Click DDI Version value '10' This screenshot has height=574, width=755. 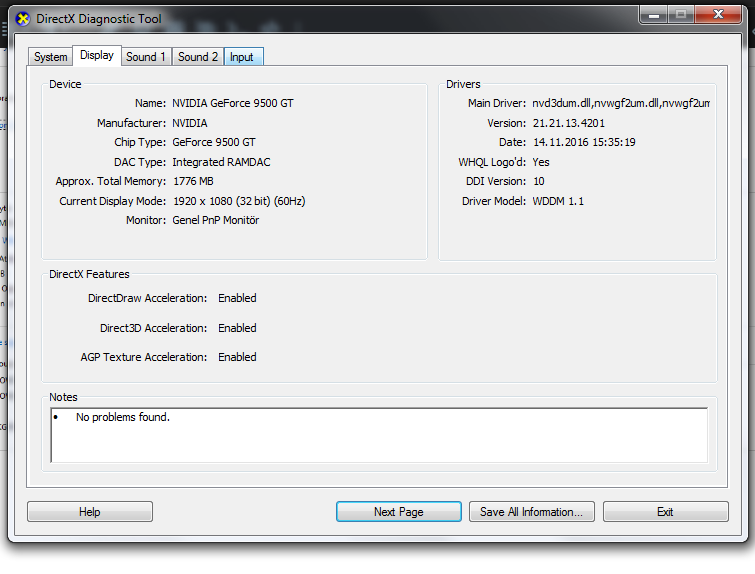tap(539, 181)
